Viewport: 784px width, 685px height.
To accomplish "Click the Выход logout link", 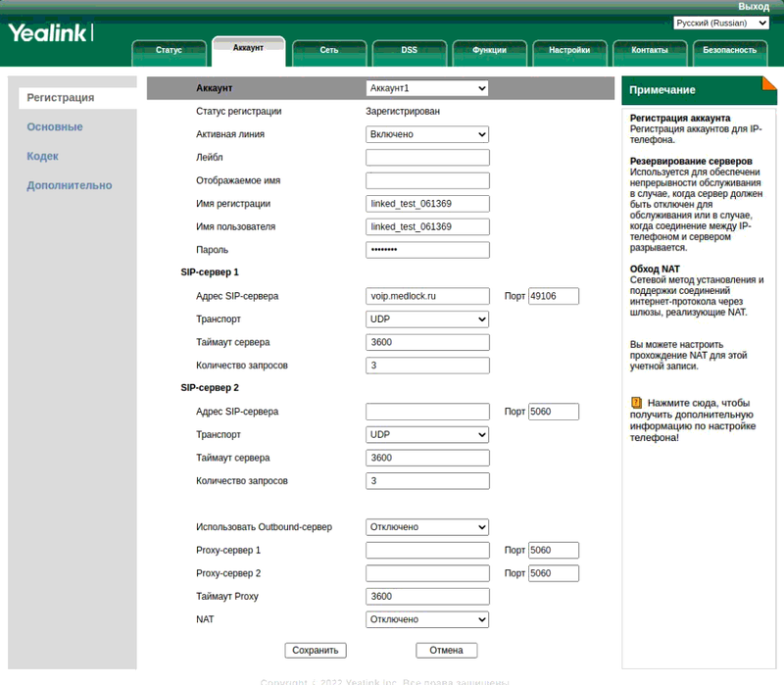I will click(754, 7).
